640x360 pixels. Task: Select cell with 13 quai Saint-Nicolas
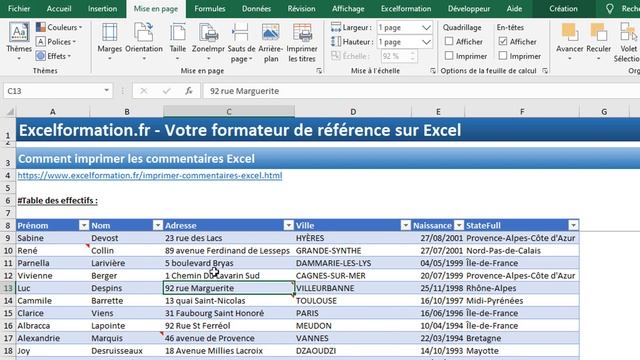pos(229,300)
